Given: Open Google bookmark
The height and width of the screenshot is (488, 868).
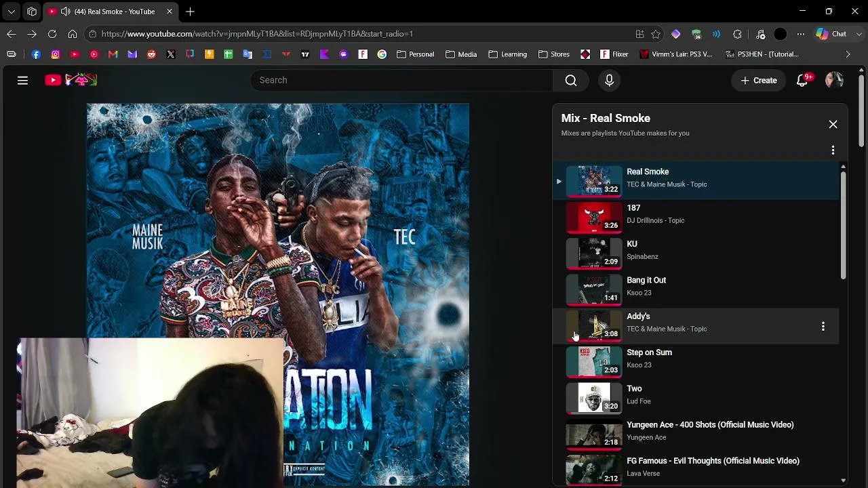Looking at the screenshot, I should [x=382, y=54].
